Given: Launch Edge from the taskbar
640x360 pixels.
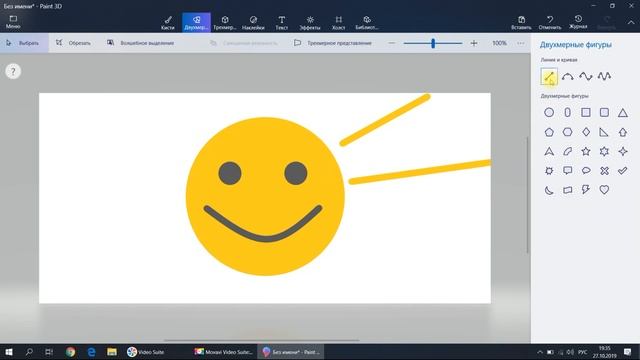Looking at the screenshot, I should point(91,352).
